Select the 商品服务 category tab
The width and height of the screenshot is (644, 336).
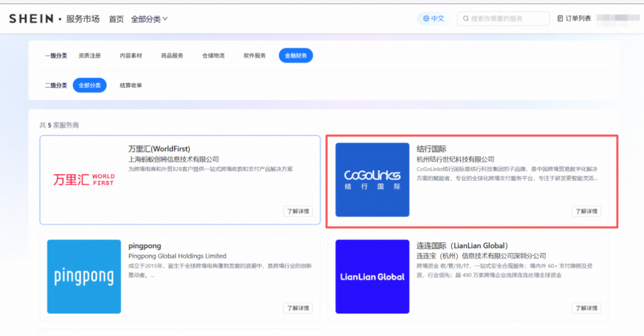click(x=172, y=56)
